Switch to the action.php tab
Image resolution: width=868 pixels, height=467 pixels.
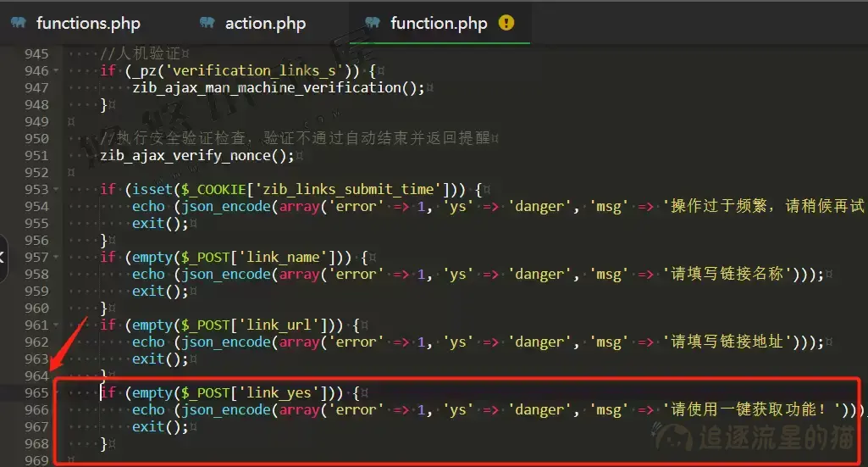264,23
